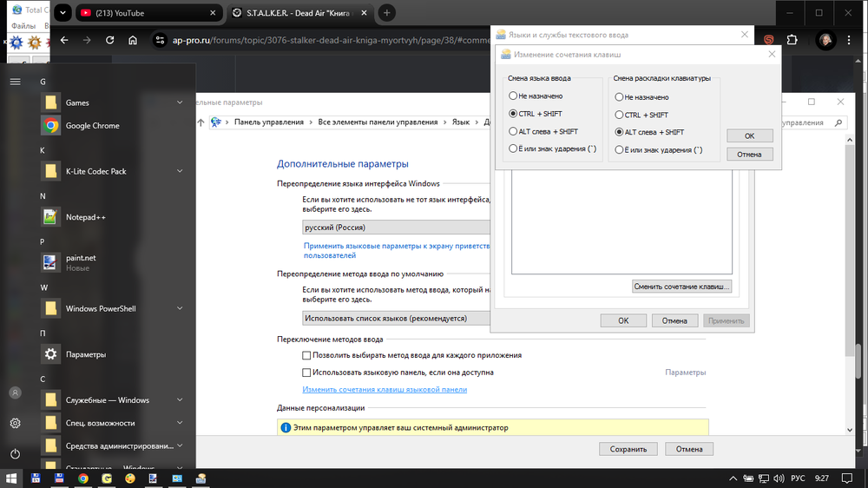The width and height of the screenshot is (868, 488).
Task: Launch Notepad++ from the app list
Action: click(85, 217)
